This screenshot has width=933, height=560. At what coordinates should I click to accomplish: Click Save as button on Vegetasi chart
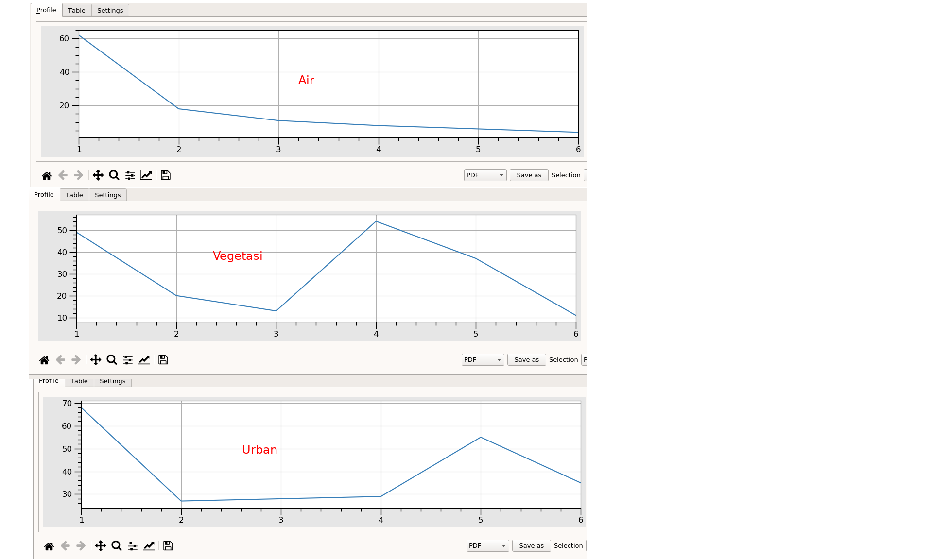[x=527, y=359]
